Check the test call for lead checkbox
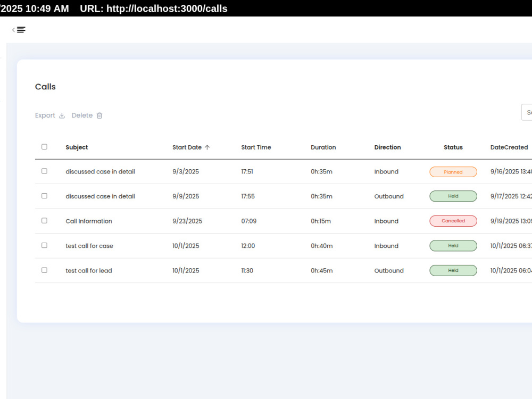 pos(45,270)
